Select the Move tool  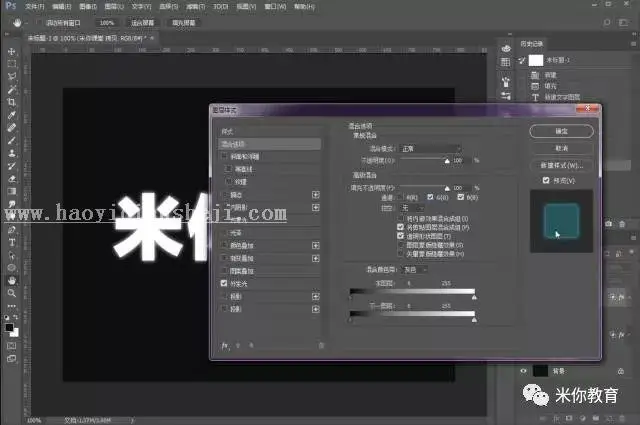click(x=11, y=51)
